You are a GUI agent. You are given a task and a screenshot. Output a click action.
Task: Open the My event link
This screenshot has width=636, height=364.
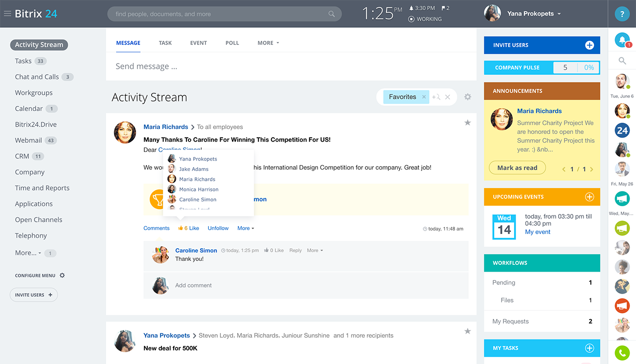(538, 232)
